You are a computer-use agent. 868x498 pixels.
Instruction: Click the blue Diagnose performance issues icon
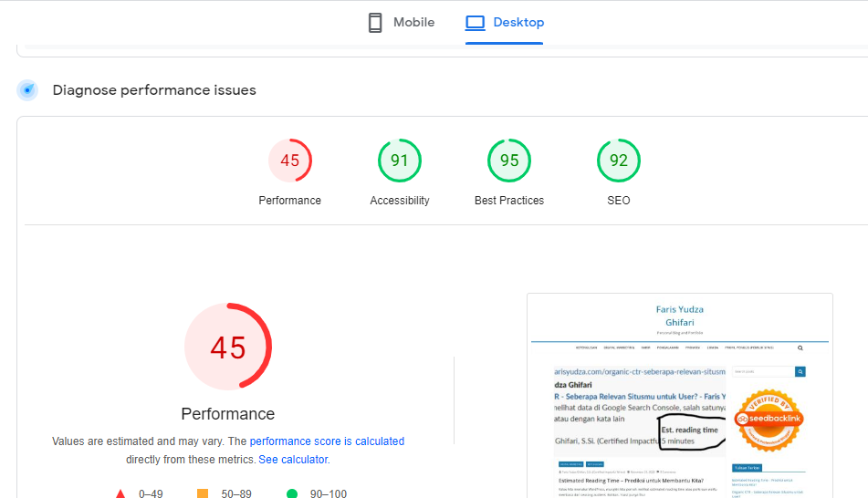pyautogui.click(x=28, y=90)
